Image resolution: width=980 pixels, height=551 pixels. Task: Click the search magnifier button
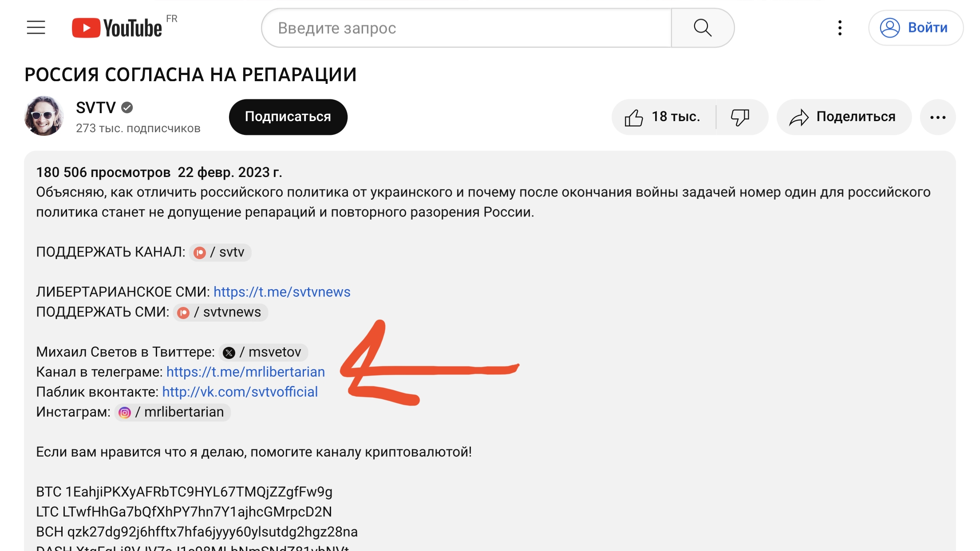pyautogui.click(x=703, y=28)
